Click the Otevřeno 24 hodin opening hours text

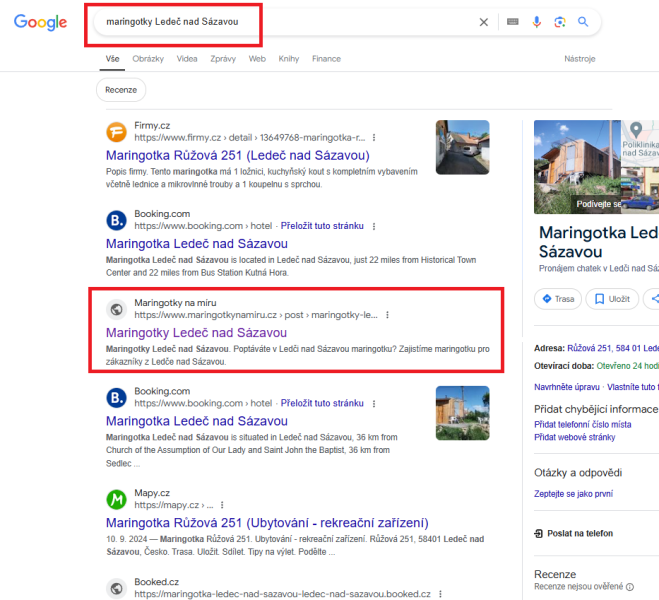pos(627,366)
